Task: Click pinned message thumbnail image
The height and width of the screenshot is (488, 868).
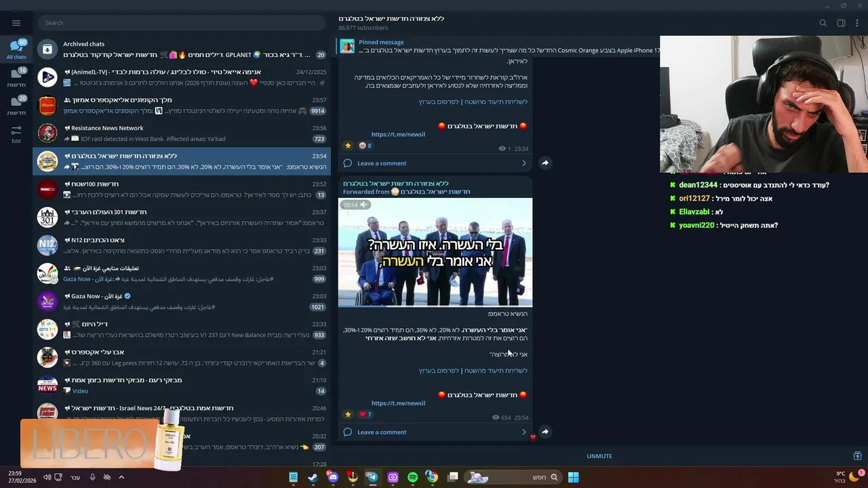Action: click(347, 46)
